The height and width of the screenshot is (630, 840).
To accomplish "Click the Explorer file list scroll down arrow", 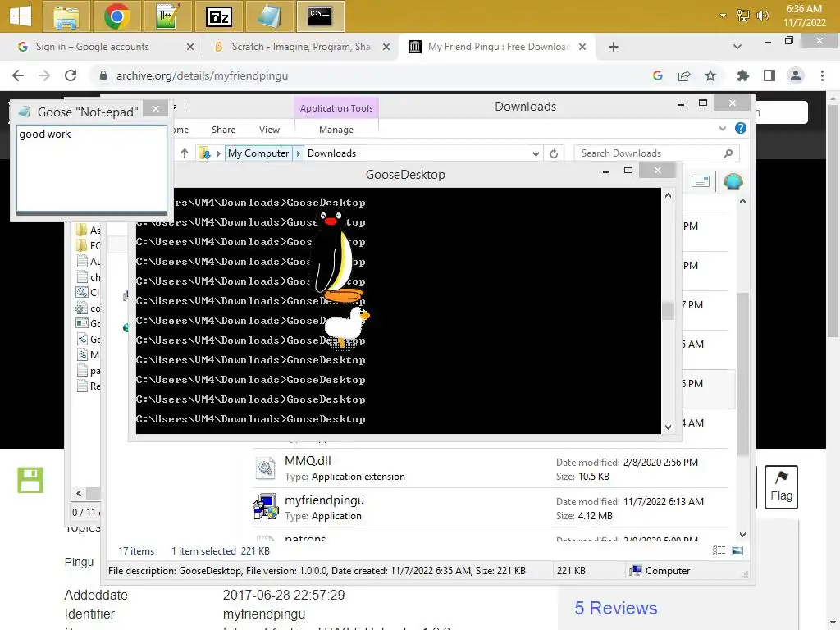I will tap(742, 535).
